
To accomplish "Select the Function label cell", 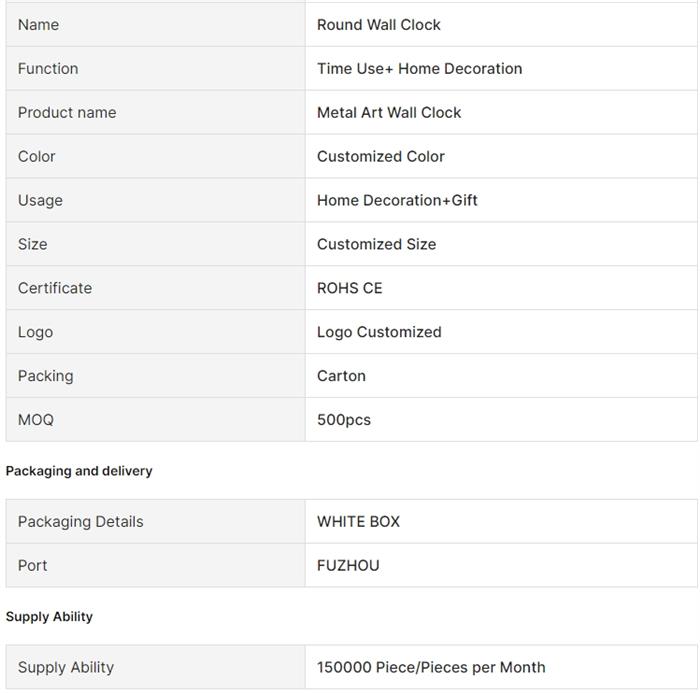I will point(155,68).
